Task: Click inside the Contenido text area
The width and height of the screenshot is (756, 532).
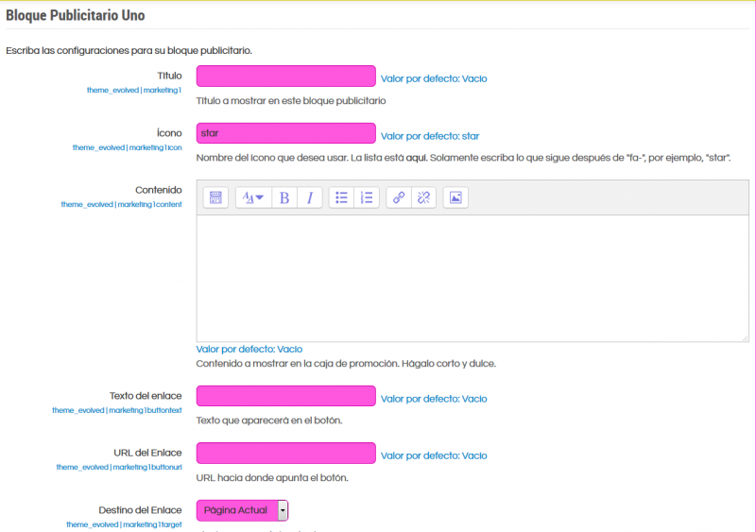Action: pos(472,279)
